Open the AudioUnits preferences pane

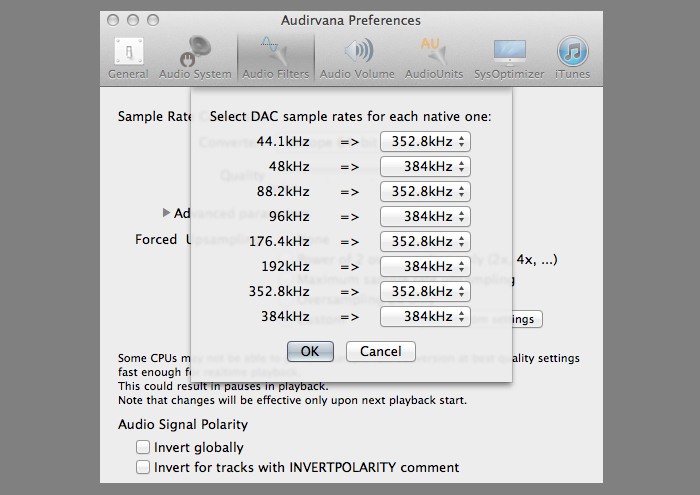tap(434, 58)
